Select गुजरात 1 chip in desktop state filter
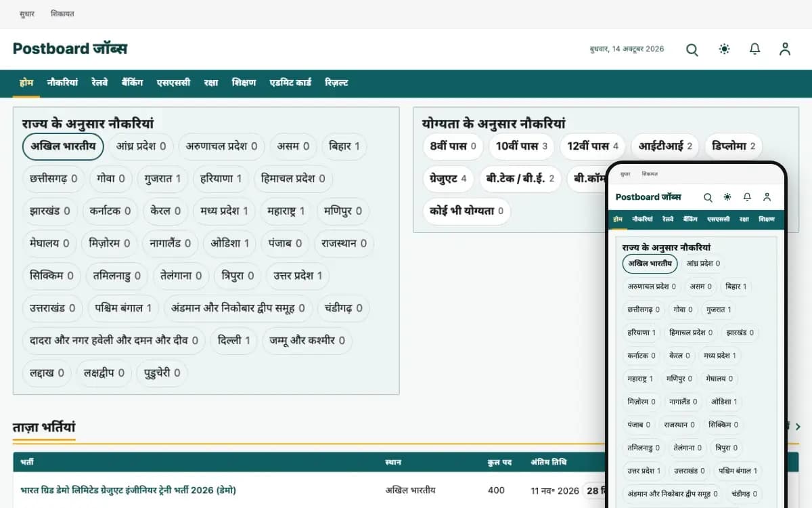The height and width of the screenshot is (508, 812). (163, 179)
